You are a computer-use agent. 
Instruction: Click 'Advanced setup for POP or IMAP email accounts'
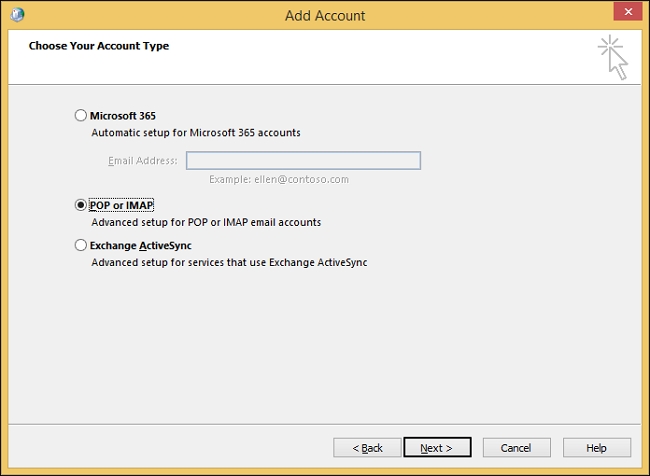[x=206, y=222]
